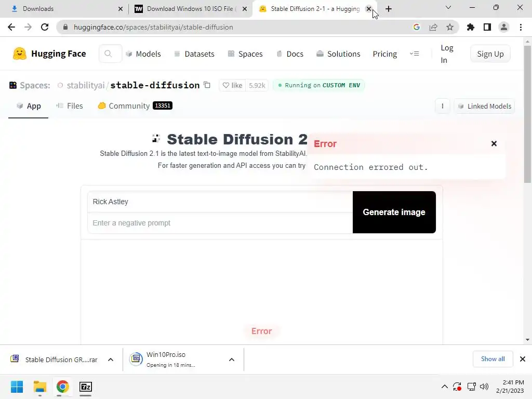
Task: Open the Chrome profile avatar
Action: click(504, 27)
